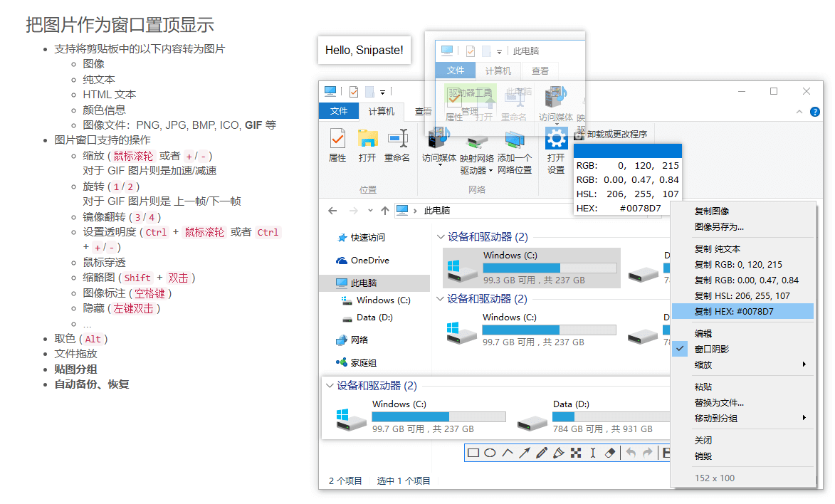Viewport: 835px width, 504px height.
Task: Select the text insertion tool
Action: coord(592,453)
